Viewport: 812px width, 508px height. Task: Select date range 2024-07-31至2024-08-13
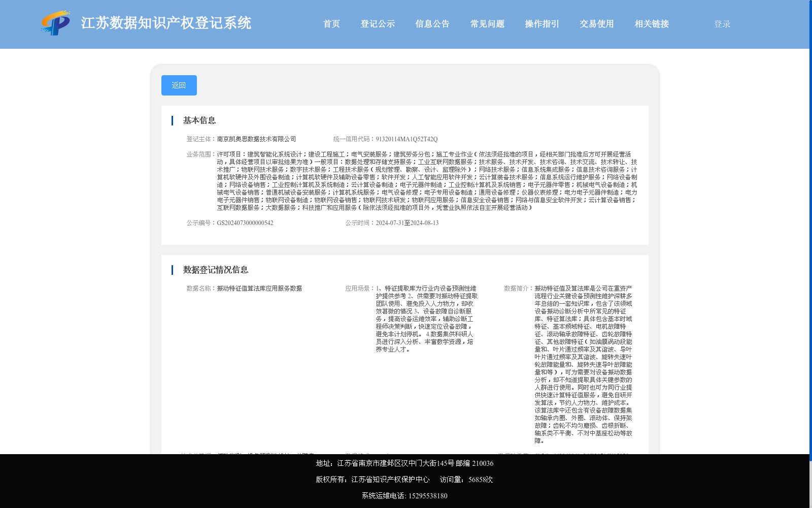(x=407, y=223)
